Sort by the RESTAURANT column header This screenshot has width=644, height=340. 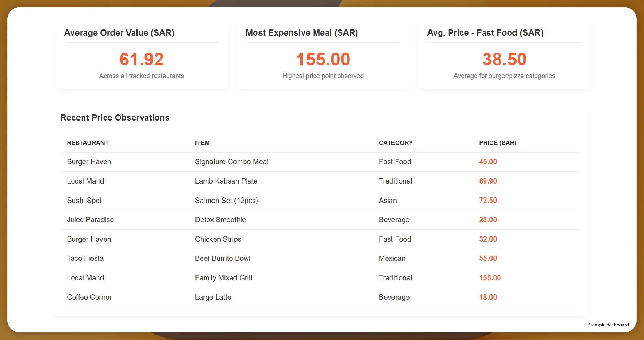[x=88, y=143]
